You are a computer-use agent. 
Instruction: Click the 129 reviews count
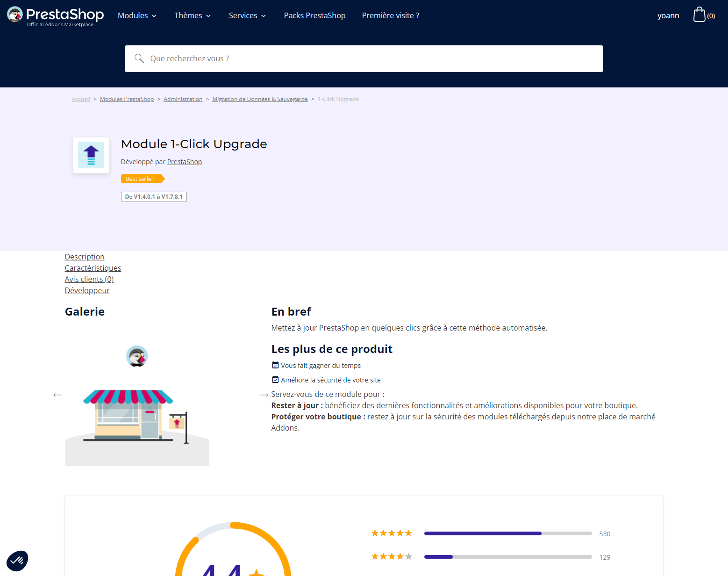click(x=605, y=557)
